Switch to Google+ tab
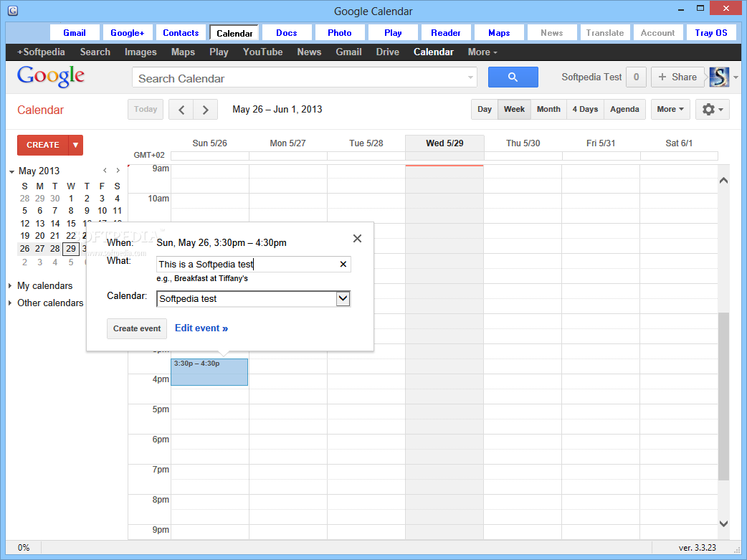Screen dimensions: 747x560 pos(128,33)
